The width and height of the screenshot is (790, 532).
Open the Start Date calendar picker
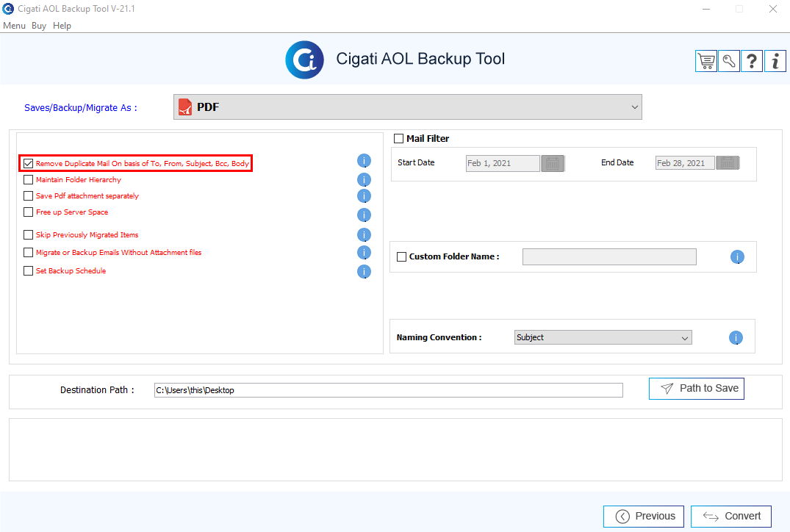click(553, 163)
